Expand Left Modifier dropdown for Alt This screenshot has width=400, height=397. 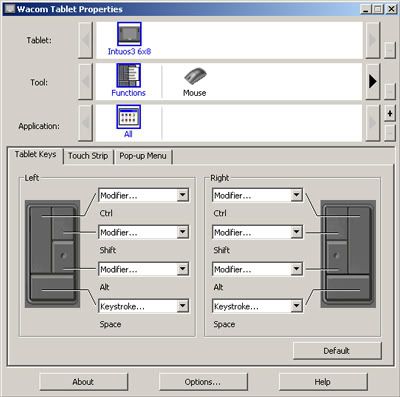144,269
